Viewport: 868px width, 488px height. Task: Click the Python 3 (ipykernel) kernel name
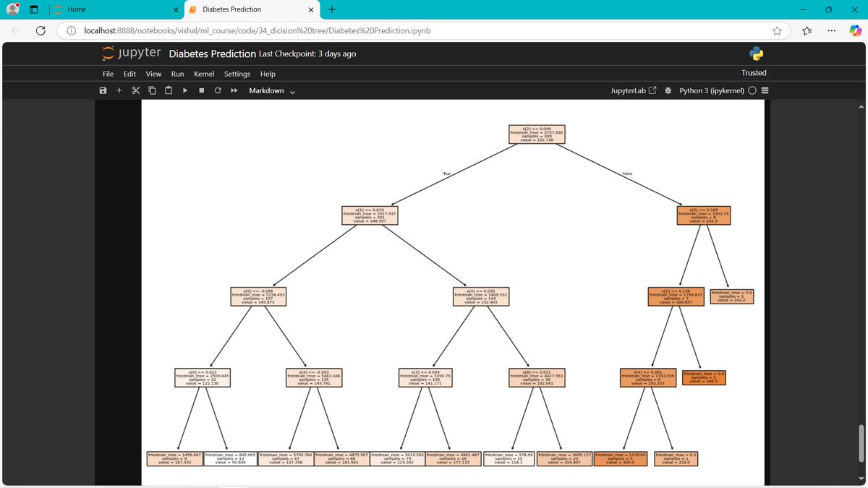[x=712, y=91]
